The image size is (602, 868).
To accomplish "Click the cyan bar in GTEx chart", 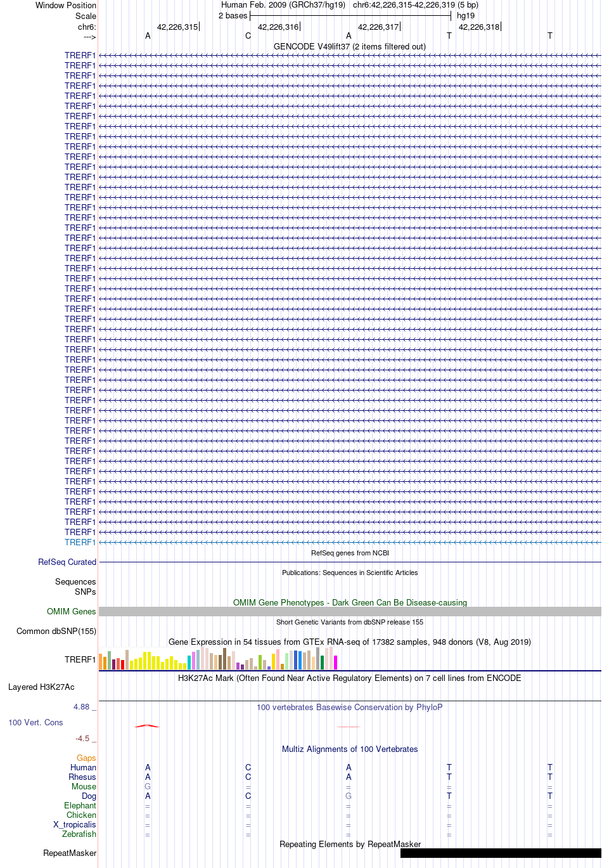I will pos(189,663).
